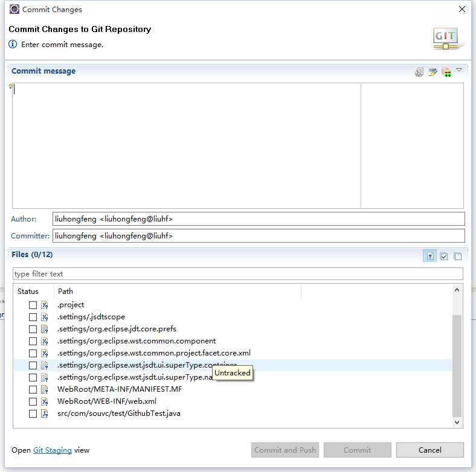Click the file list scroll up arrow

457,290
